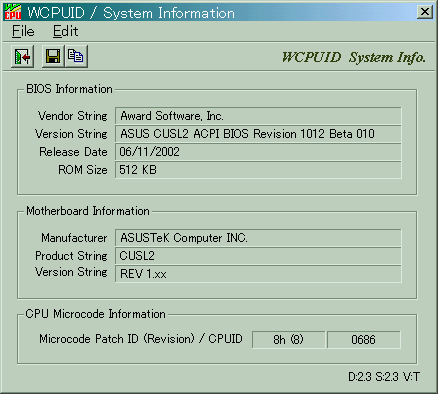
Task: Click the WCPUID System Info. banner text
Action: (x=354, y=57)
